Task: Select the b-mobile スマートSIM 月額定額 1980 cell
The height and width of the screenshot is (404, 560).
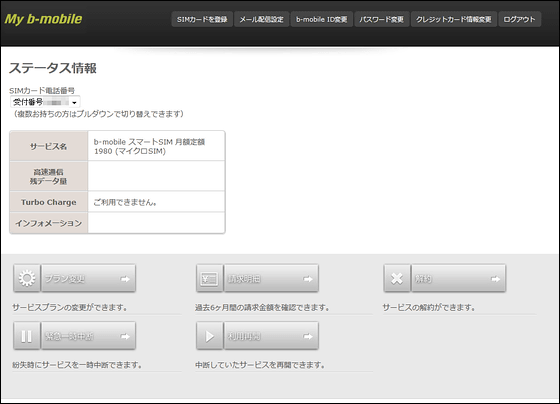Action: click(156, 146)
